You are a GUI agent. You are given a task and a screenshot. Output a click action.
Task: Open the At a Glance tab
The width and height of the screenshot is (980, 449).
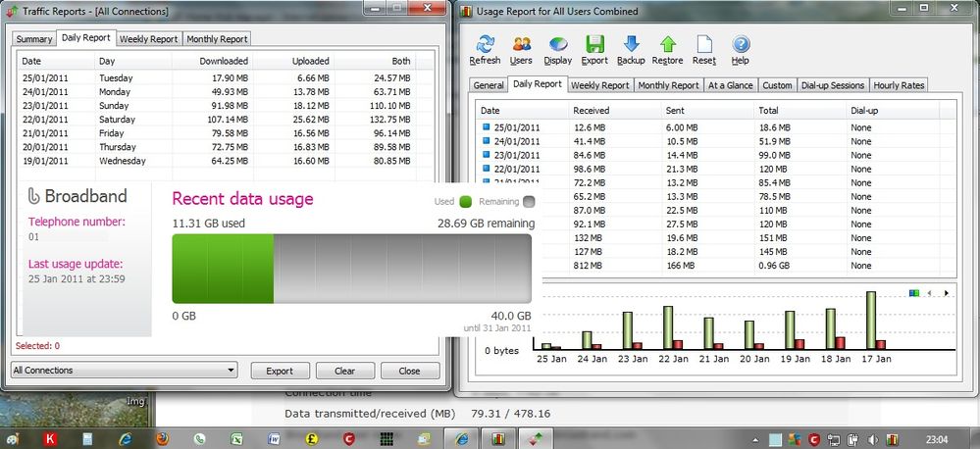coord(730,85)
